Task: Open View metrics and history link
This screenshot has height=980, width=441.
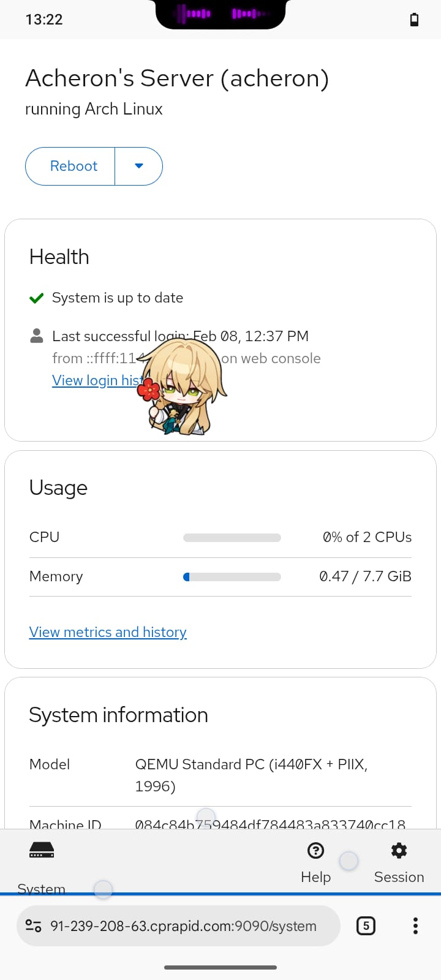Action: coord(108,632)
